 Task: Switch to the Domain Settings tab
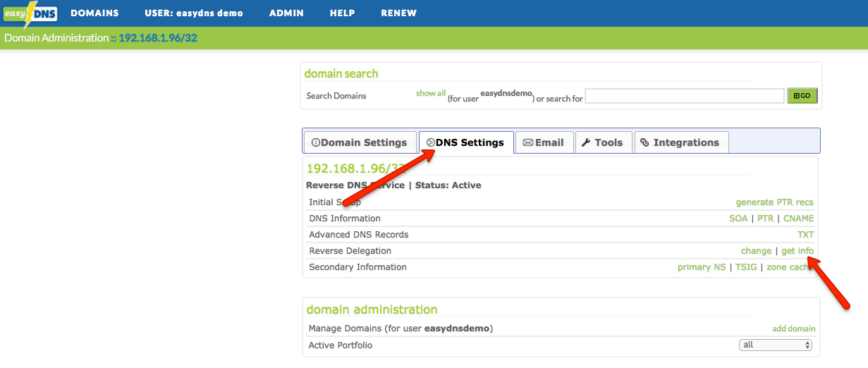coord(360,142)
